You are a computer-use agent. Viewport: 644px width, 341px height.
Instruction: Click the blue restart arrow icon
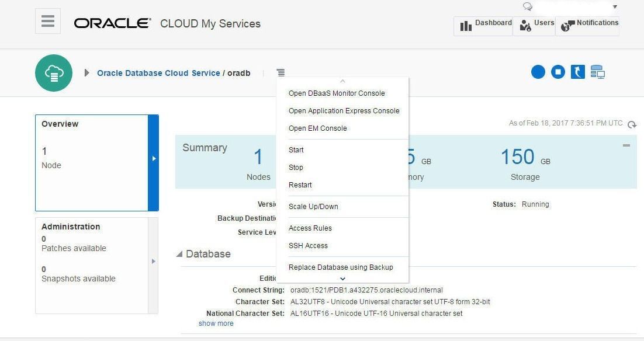(578, 72)
